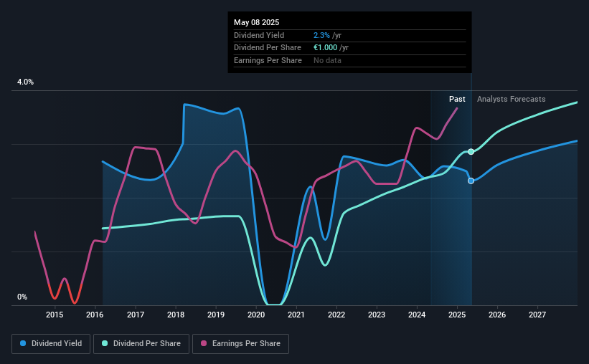The image size is (589, 364).
Task: Click the Dividend Yield row label in tooltip
Action: [259, 35]
